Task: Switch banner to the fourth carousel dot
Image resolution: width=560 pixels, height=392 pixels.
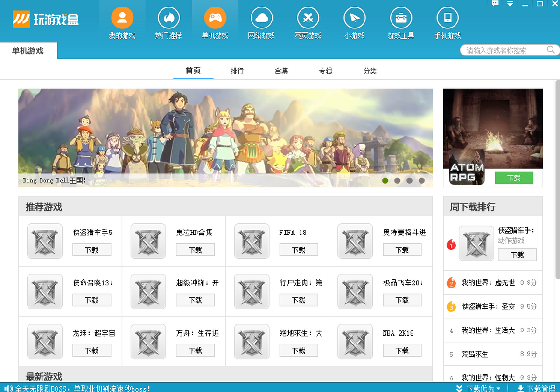Action: [x=421, y=180]
